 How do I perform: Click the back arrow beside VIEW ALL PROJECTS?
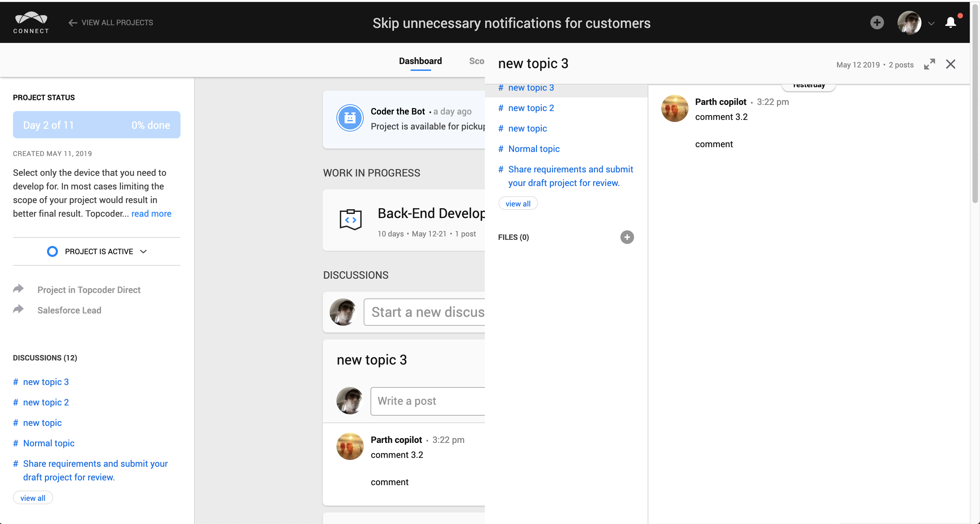coord(72,23)
